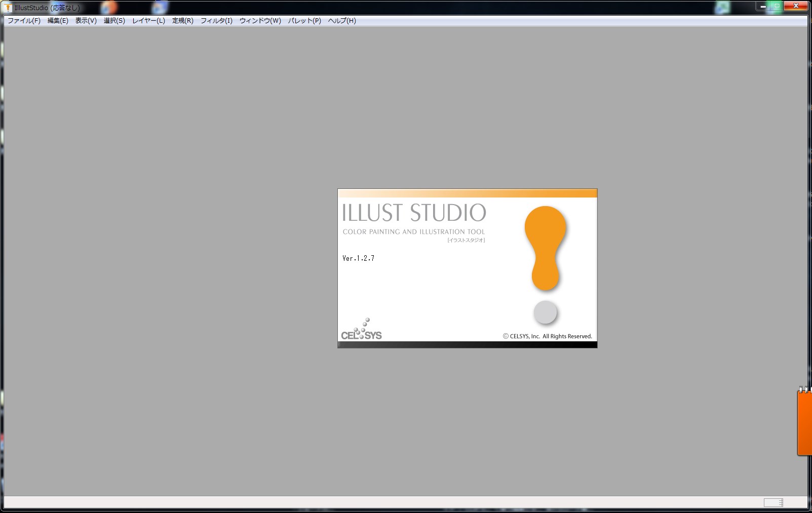The height and width of the screenshot is (513, 812).
Task: Open the ファイル(F) menu
Action: click(x=24, y=21)
